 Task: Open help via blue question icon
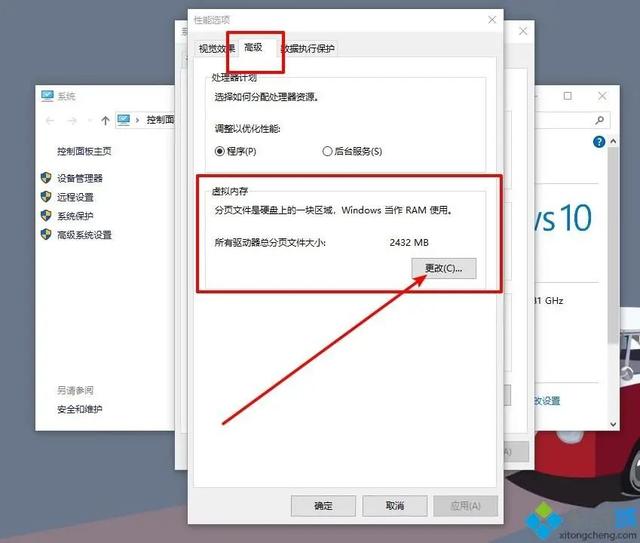coord(599,142)
